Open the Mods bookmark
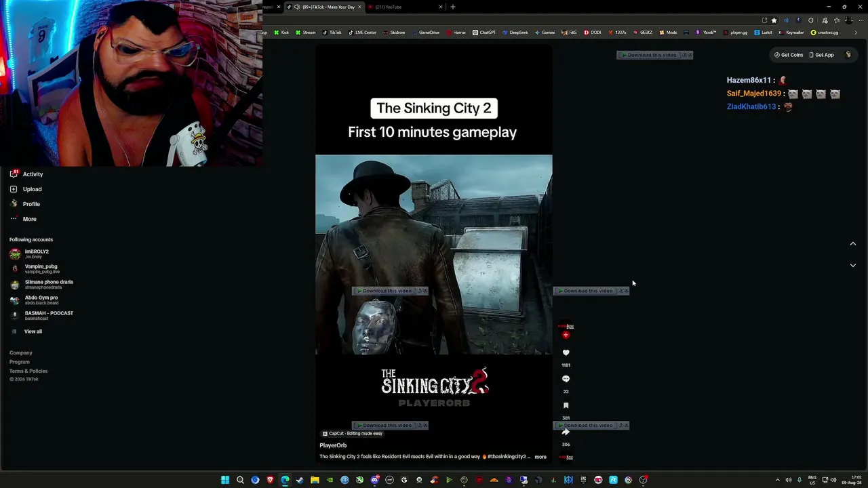 (668, 33)
